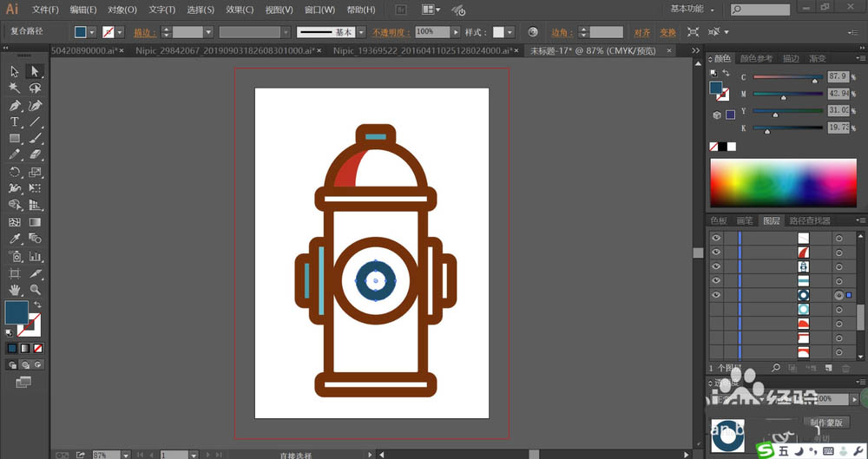
Task: Enable Draw Inside mode
Action: coord(37,365)
